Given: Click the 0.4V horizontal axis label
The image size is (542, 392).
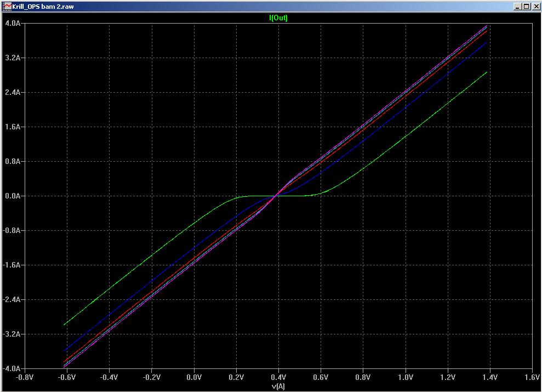Looking at the screenshot, I should click(x=278, y=377).
